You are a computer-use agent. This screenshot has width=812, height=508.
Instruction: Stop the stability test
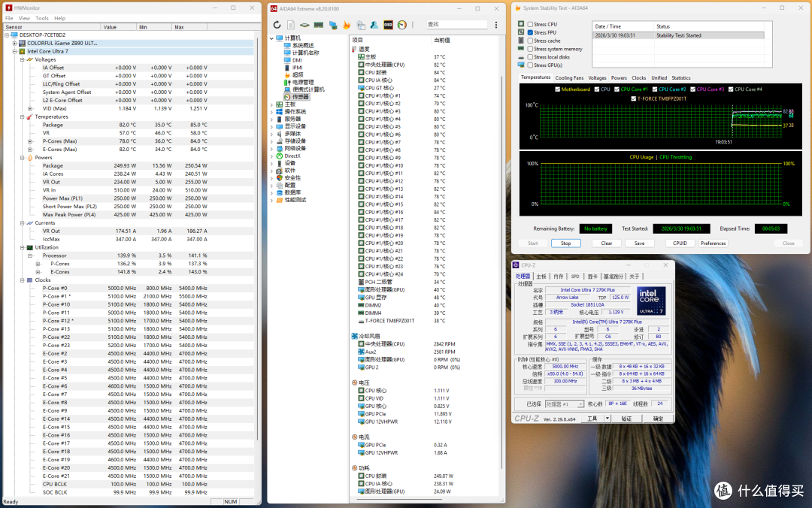click(x=565, y=243)
